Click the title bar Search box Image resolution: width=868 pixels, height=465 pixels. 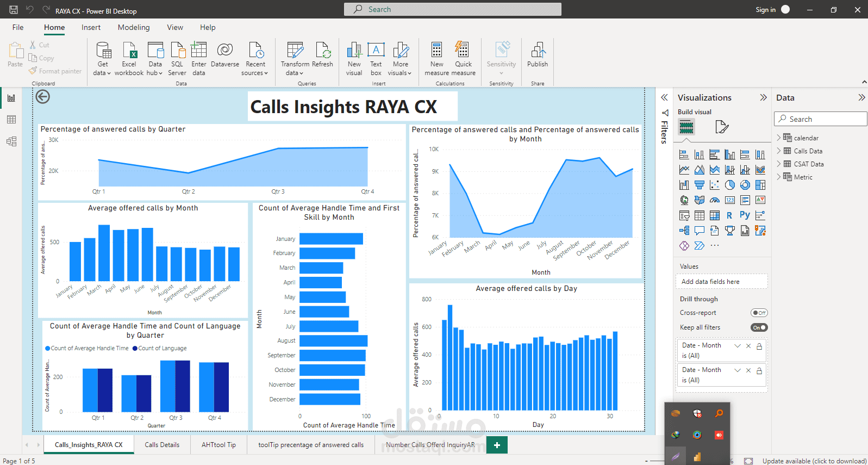point(453,9)
